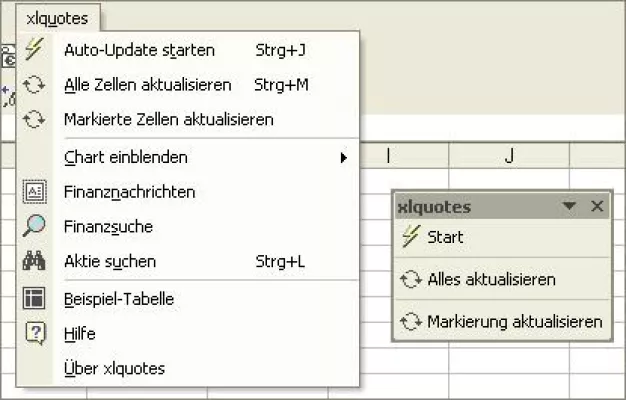Click the Beispiel-Tabelle table icon
626x400 pixels.
(34, 298)
